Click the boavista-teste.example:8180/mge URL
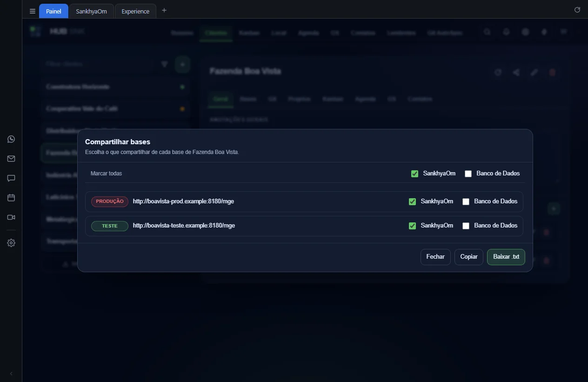Screen dimensions: 588x382 coord(184,226)
